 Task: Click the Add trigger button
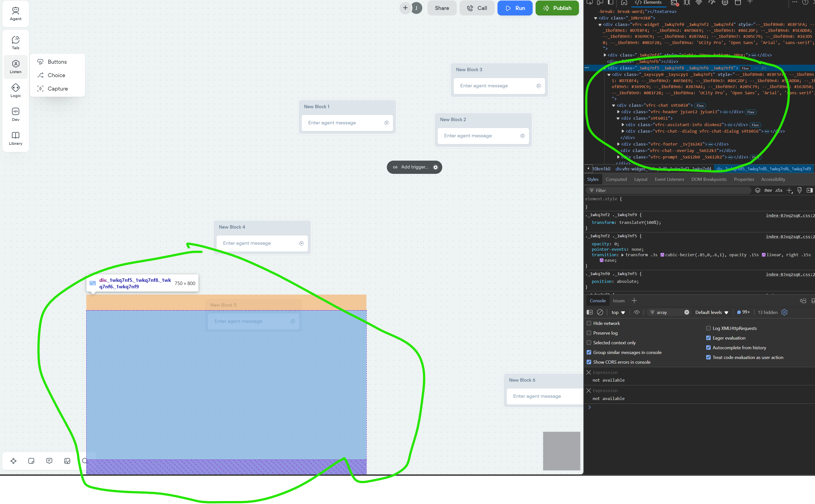(414, 167)
